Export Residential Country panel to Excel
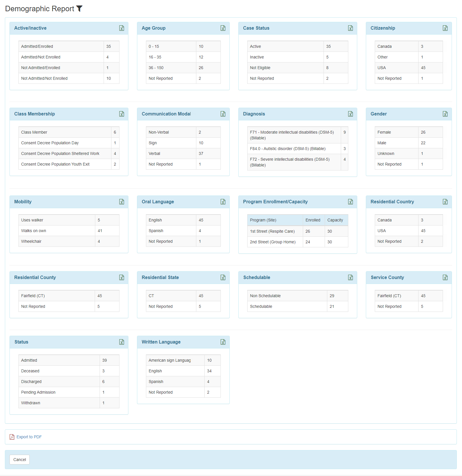 (445, 202)
